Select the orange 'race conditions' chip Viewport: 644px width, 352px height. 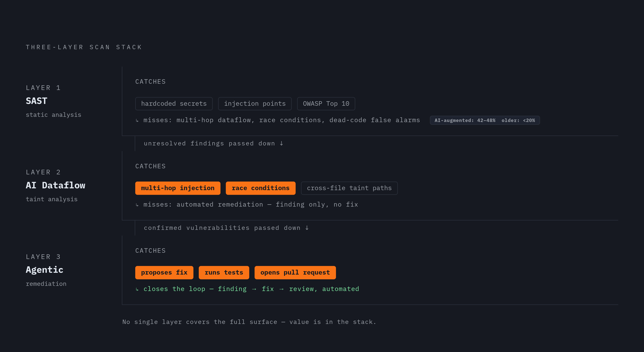260,188
